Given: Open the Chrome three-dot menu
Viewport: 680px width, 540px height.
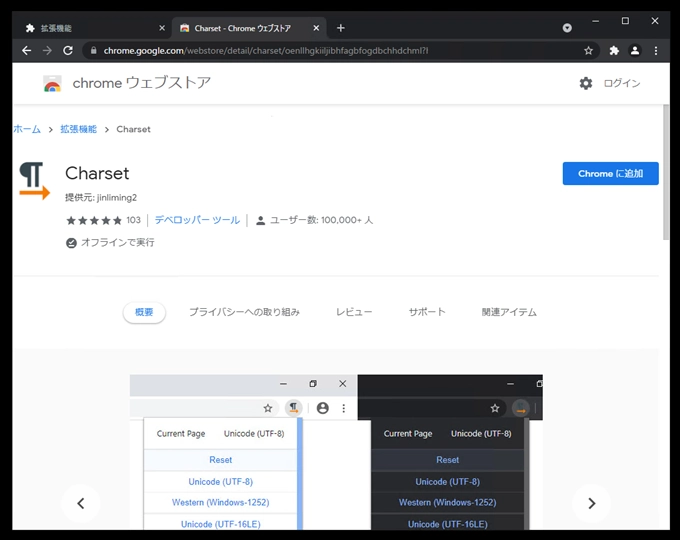Looking at the screenshot, I should click(x=656, y=51).
